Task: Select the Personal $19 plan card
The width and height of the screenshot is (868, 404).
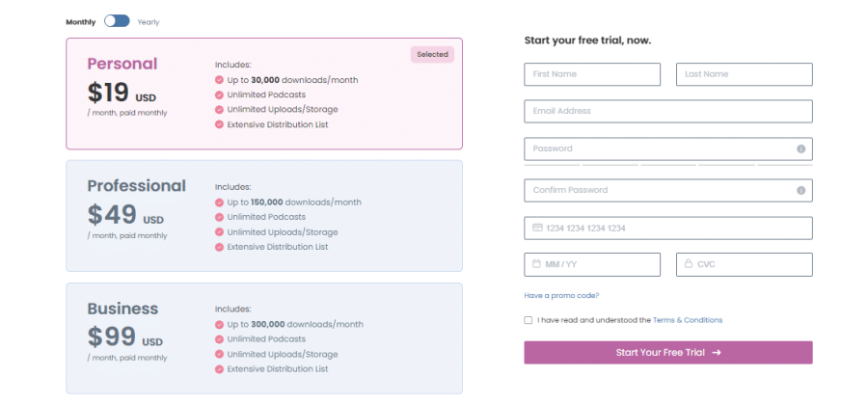Action: click(264, 94)
